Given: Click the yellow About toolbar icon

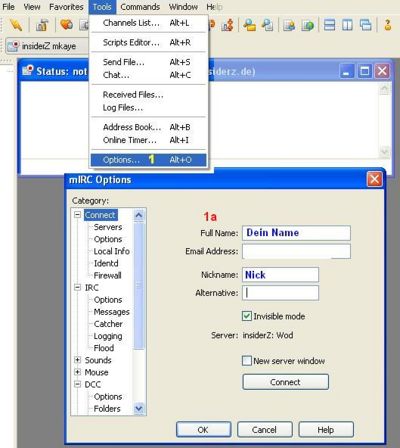Looking at the screenshot, I should pyautogui.click(x=387, y=25).
